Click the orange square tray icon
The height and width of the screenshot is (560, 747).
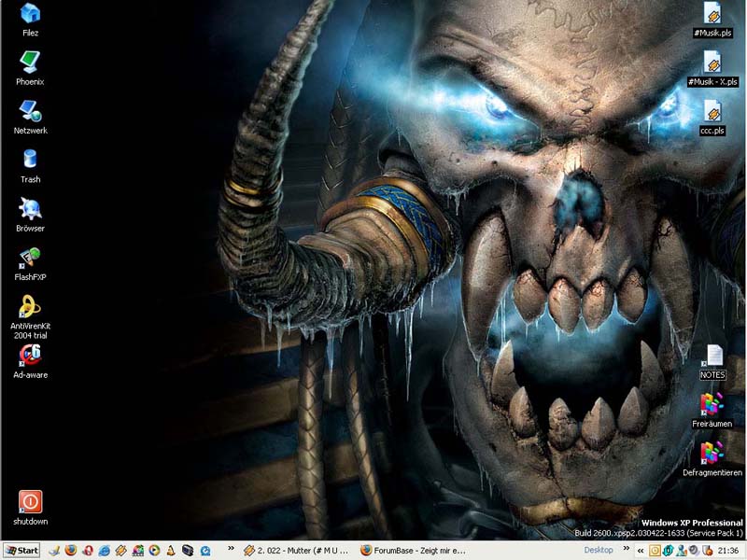(x=655, y=551)
